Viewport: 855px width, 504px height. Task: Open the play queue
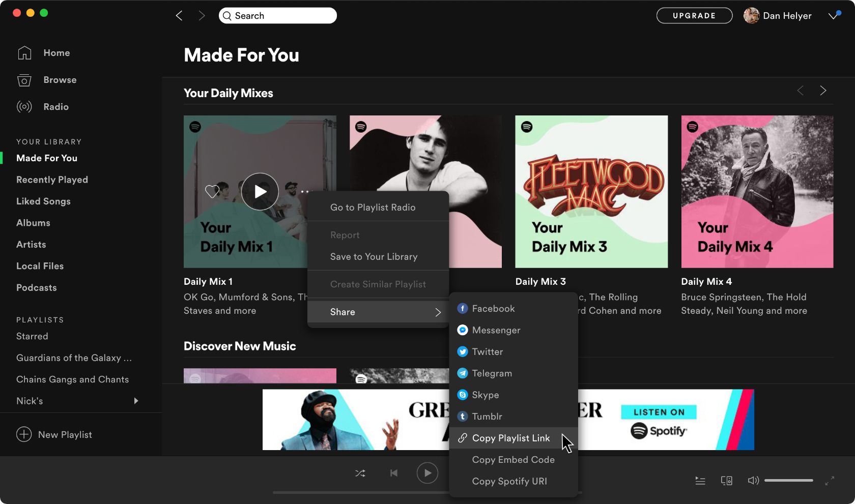pos(700,481)
